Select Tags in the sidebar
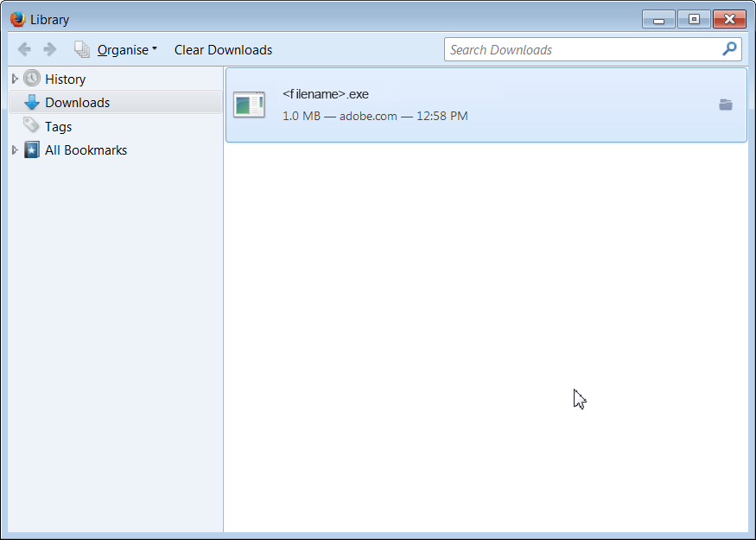The width and height of the screenshot is (756, 540). (x=59, y=126)
